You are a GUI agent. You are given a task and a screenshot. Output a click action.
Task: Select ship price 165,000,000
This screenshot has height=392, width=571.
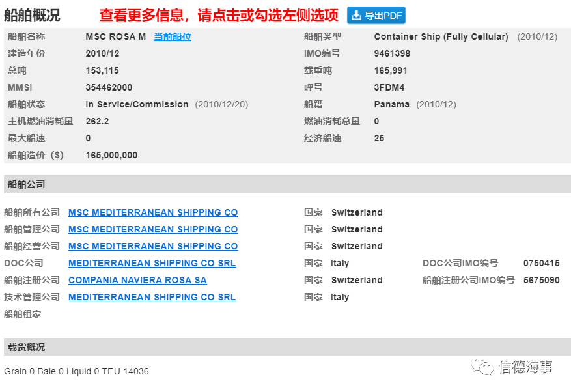pos(111,155)
